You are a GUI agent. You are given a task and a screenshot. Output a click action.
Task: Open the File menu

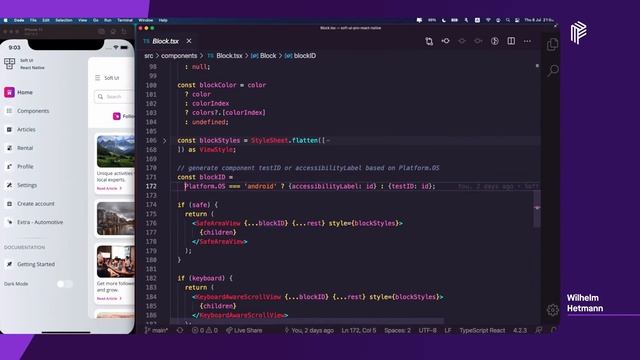[x=33, y=20]
